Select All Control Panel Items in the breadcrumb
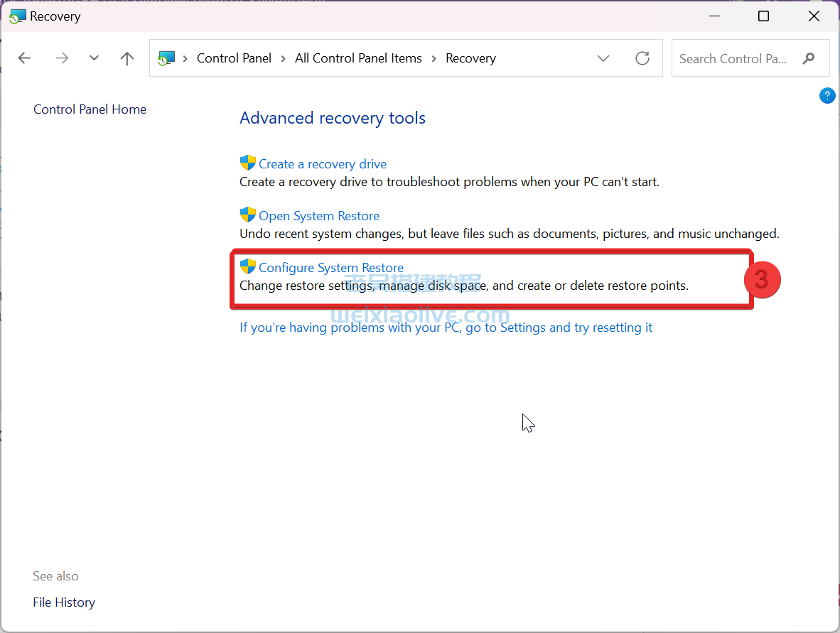Viewport: 840px width, 633px height. point(358,58)
